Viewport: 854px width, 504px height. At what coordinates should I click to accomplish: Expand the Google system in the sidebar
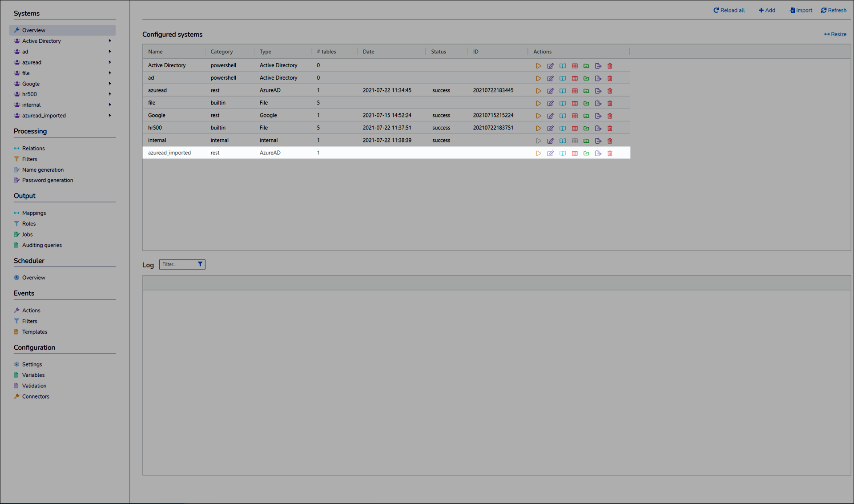click(x=110, y=84)
